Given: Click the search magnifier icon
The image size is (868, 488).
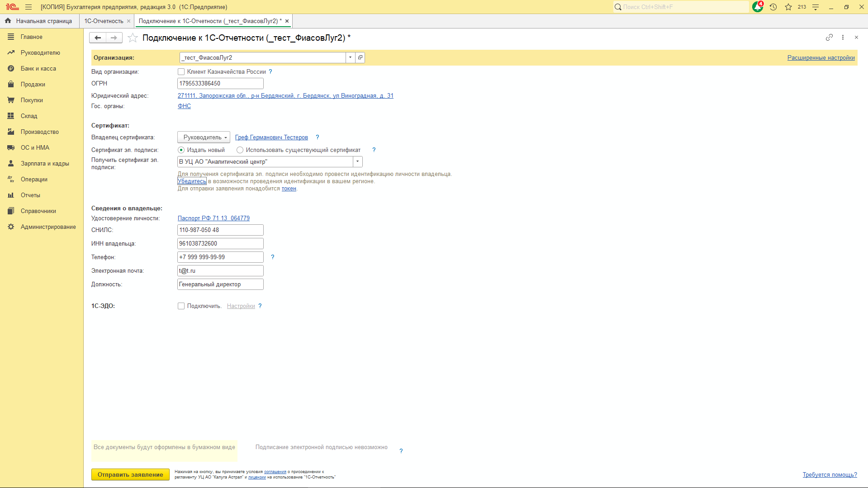Looking at the screenshot, I should (x=618, y=7).
